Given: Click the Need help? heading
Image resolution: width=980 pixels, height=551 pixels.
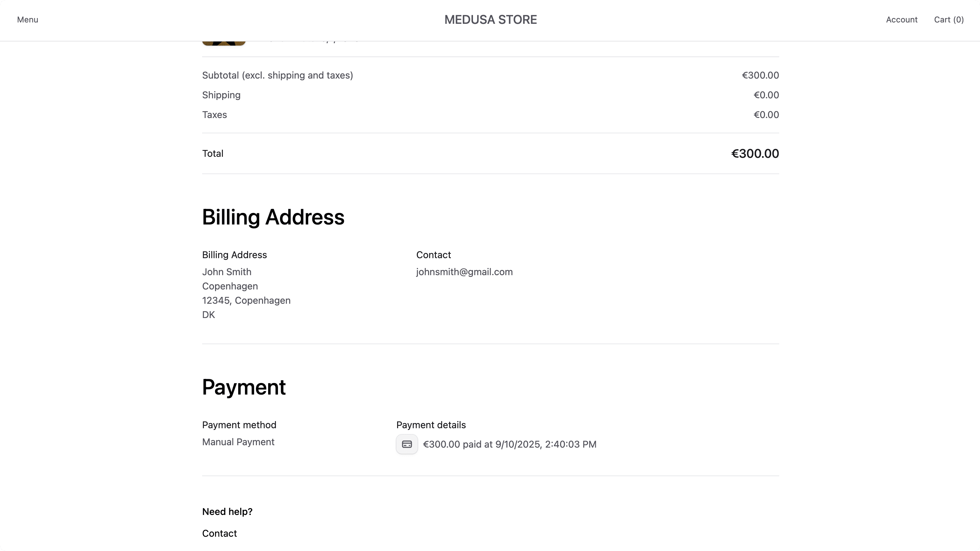Looking at the screenshot, I should (x=227, y=511).
